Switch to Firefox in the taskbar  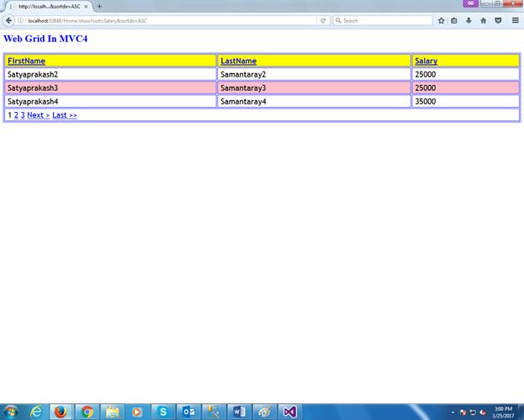coord(61,412)
